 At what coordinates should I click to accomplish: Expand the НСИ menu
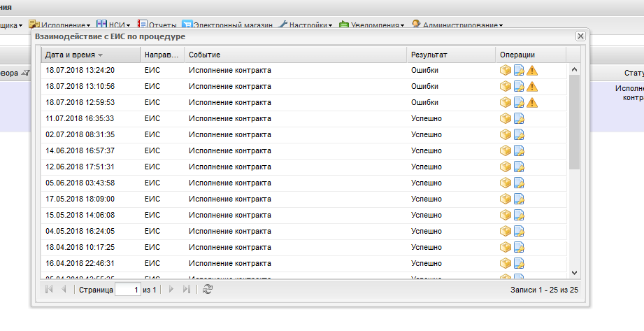pos(113,25)
